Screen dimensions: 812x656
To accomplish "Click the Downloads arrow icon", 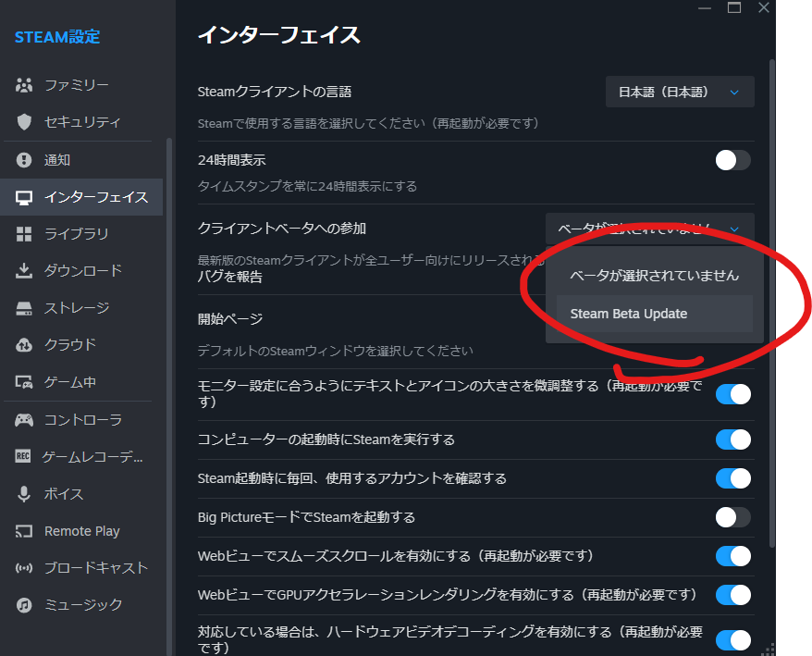I will coord(24,270).
